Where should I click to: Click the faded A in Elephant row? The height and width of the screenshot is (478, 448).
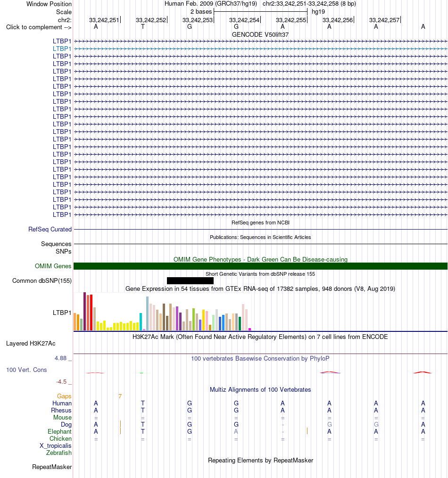click(x=236, y=432)
